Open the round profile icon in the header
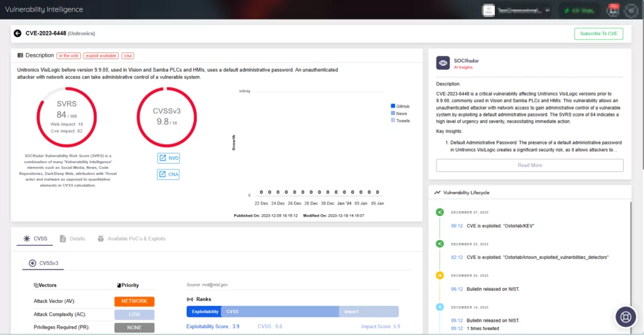The height and width of the screenshot is (335, 644). pos(631,10)
